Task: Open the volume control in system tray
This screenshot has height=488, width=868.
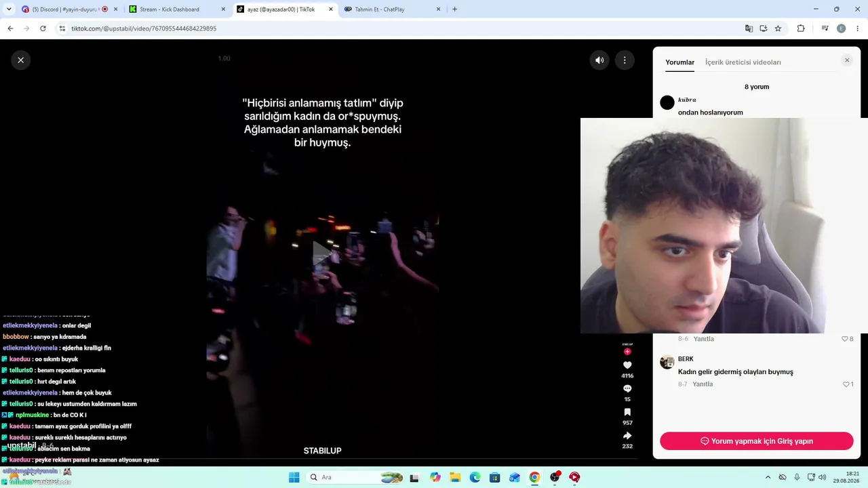Action: coord(823,477)
